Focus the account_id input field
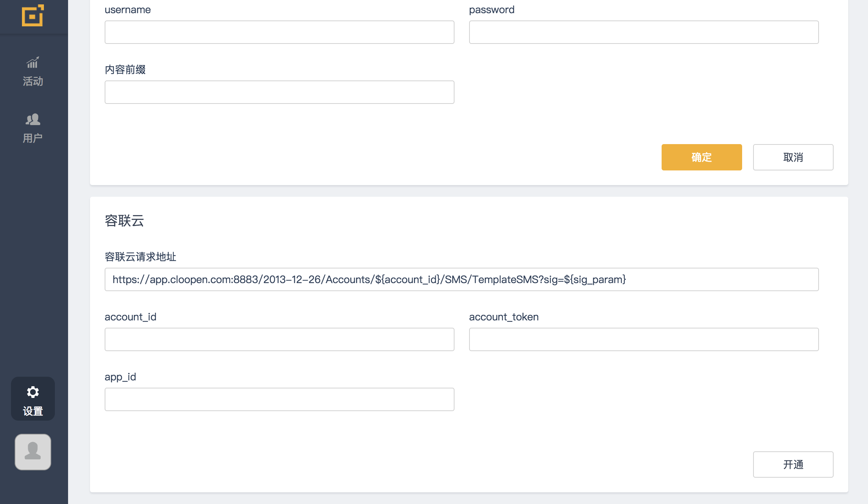868x504 pixels. (280, 339)
